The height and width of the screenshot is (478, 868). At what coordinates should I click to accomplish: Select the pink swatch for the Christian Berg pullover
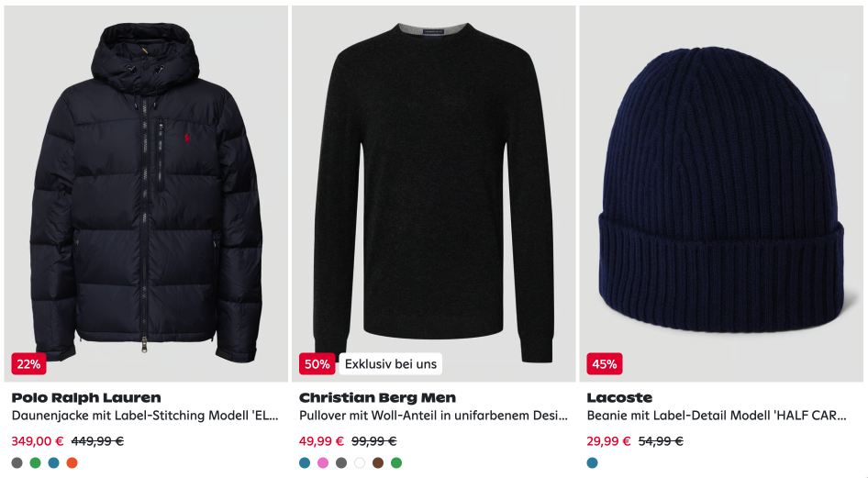[x=323, y=463]
